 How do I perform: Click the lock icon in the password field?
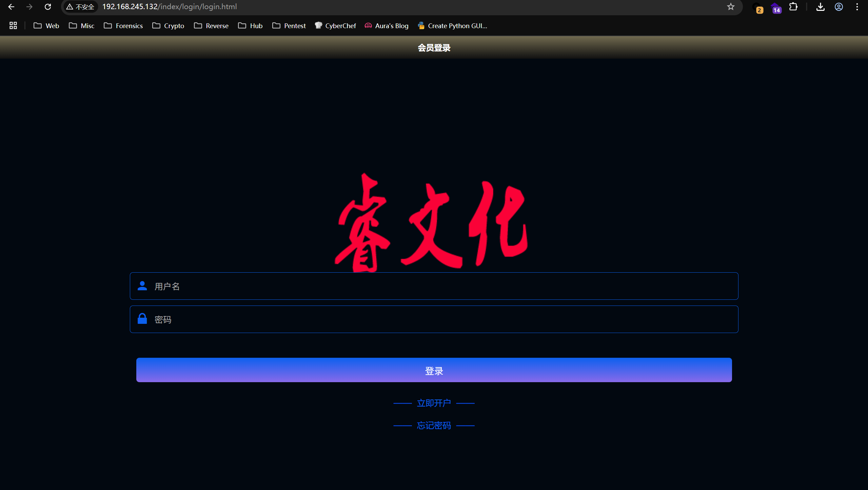point(142,319)
